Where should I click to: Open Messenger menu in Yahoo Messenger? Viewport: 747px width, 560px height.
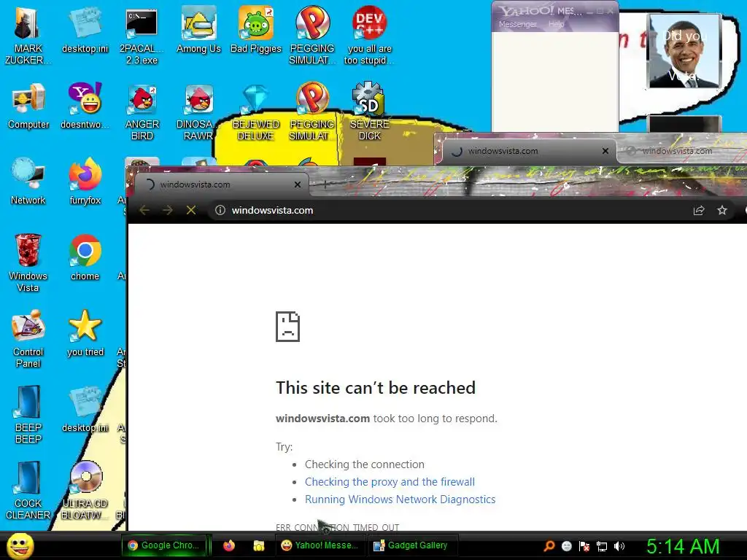[518, 24]
